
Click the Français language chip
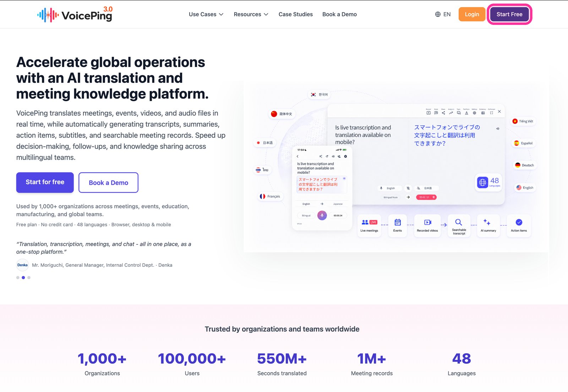coord(270,196)
